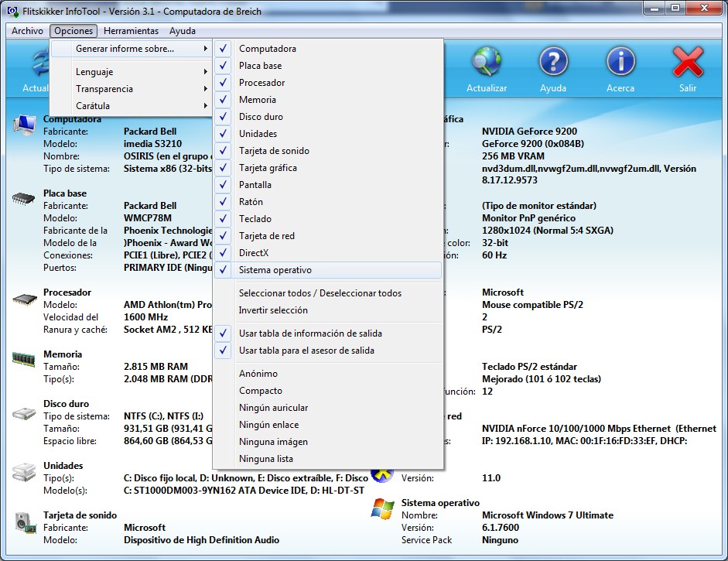The width and height of the screenshot is (728, 561).
Task: Click the imedia S3210 model value
Action: click(152, 143)
